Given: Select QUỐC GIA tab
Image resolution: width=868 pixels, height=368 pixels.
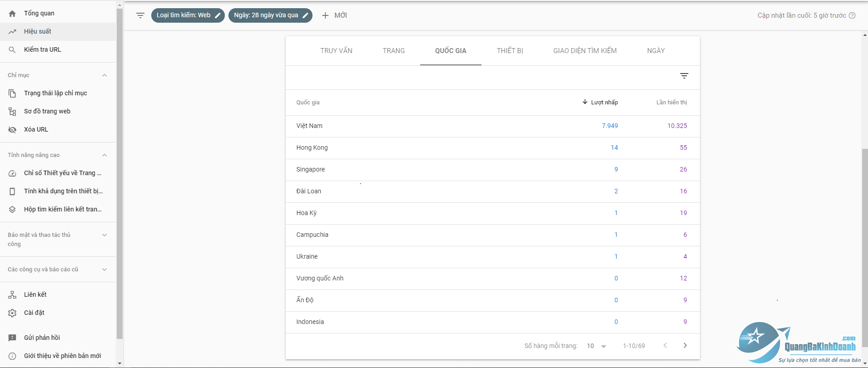Looking at the screenshot, I should pyautogui.click(x=451, y=51).
